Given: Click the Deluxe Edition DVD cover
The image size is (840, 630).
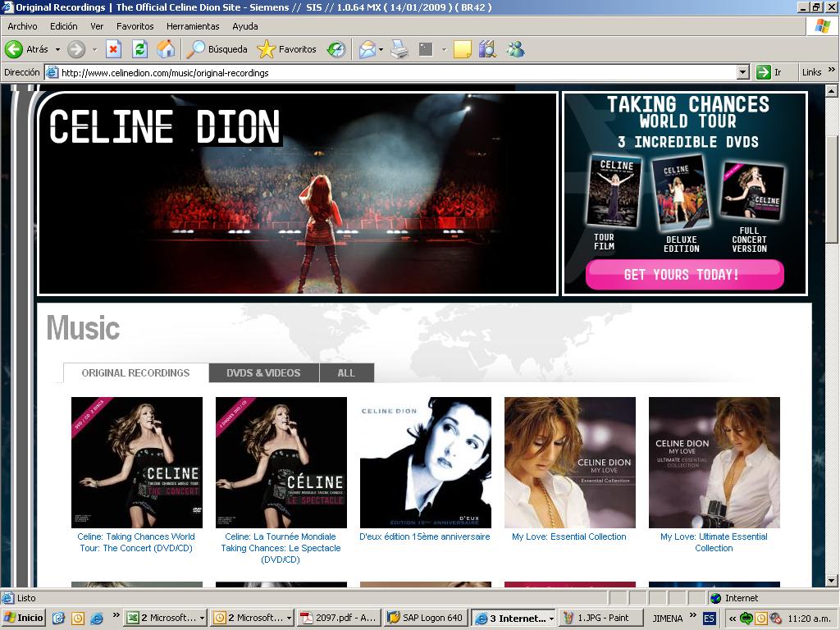Looking at the screenshot, I should point(680,193).
